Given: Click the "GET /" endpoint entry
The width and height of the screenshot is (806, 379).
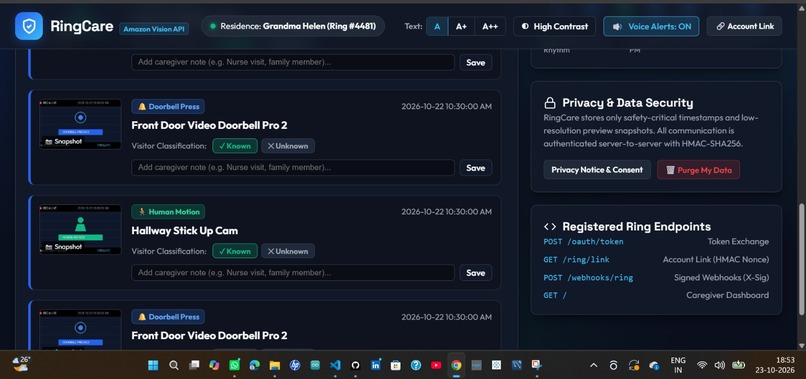Looking at the screenshot, I should point(555,296).
